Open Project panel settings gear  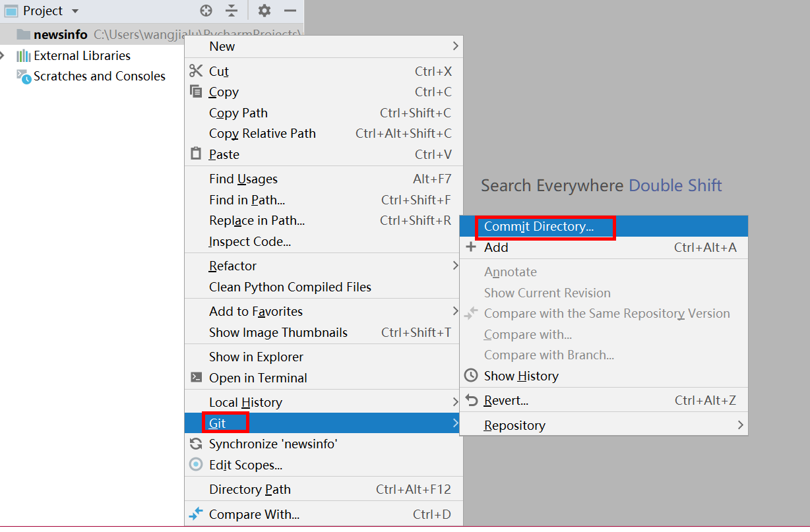(265, 11)
